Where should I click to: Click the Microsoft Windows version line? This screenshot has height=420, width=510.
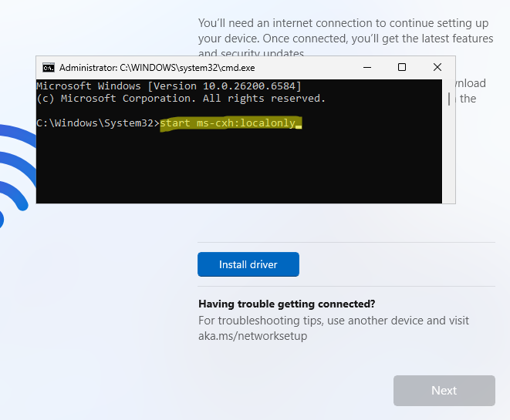coord(168,86)
